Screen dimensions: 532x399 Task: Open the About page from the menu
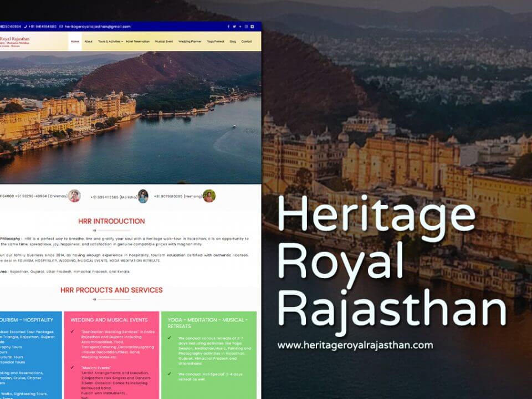pyautogui.click(x=89, y=42)
